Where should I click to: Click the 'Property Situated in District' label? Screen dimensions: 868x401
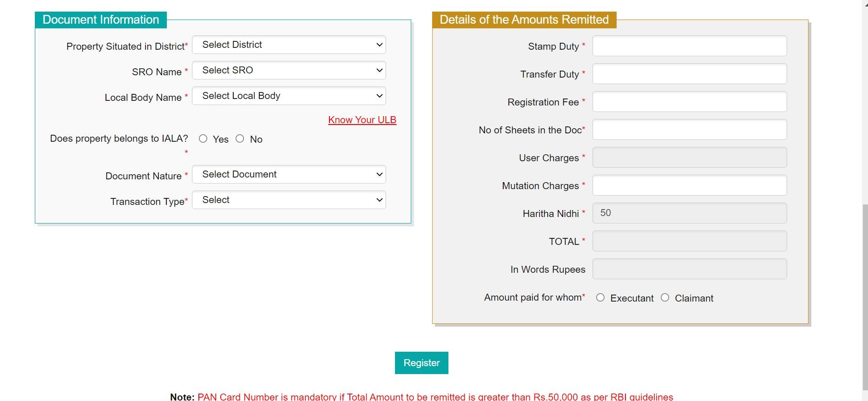(125, 46)
